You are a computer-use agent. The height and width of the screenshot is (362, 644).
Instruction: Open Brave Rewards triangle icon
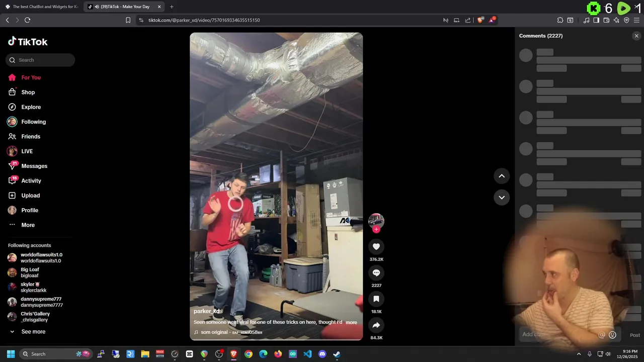pos(493,20)
